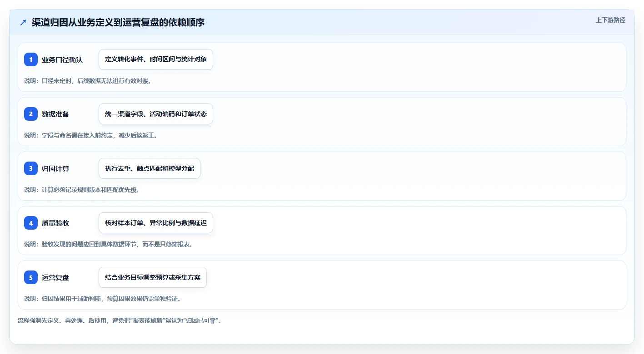Click the note 验收发现的问题应回到具体数据环节
Image resolution: width=644 pixels, height=354 pixels.
click(x=109, y=244)
